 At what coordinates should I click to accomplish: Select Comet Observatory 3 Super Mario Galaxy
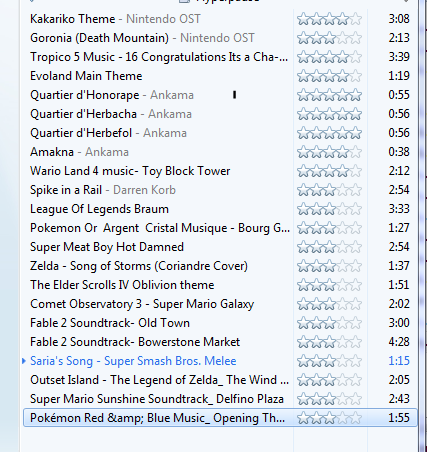click(220, 304)
